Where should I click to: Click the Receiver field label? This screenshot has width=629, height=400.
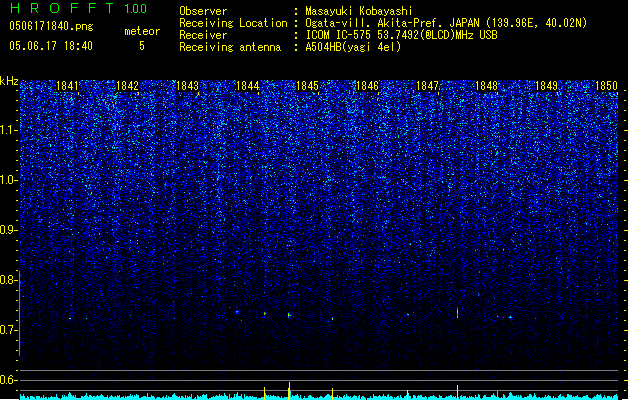pos(203,35)
